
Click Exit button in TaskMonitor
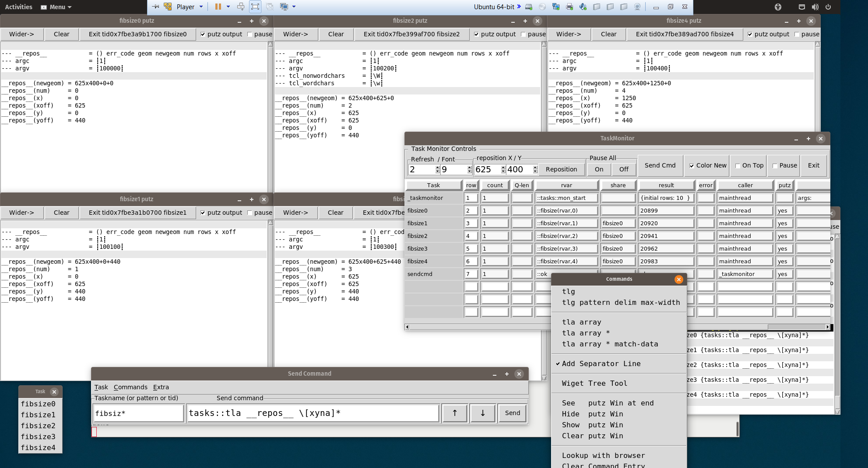[813, 165]
